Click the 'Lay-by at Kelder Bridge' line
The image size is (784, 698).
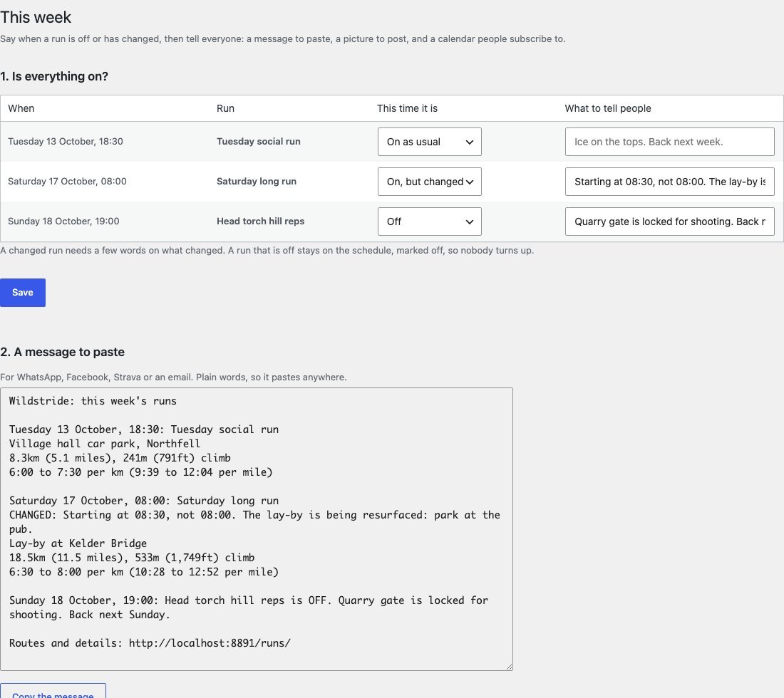point(78,543)
